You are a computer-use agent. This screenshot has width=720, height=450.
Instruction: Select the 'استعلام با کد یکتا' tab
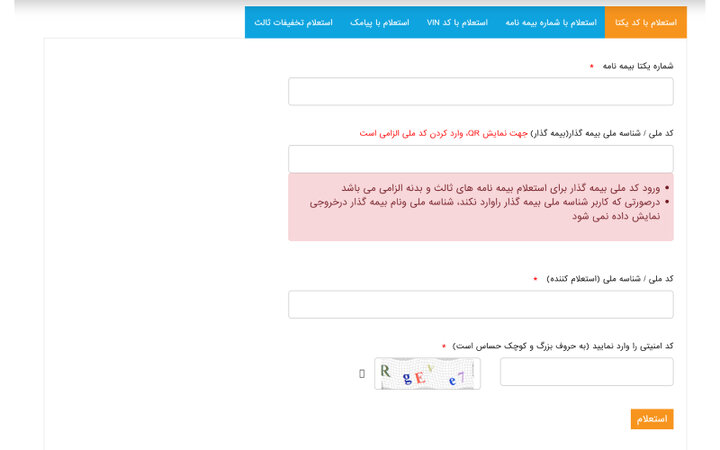pyautogui.click(x=646, y=22)
